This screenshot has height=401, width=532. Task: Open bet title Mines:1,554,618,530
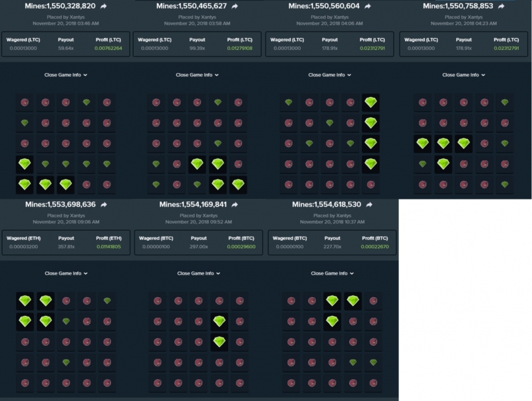327,205
